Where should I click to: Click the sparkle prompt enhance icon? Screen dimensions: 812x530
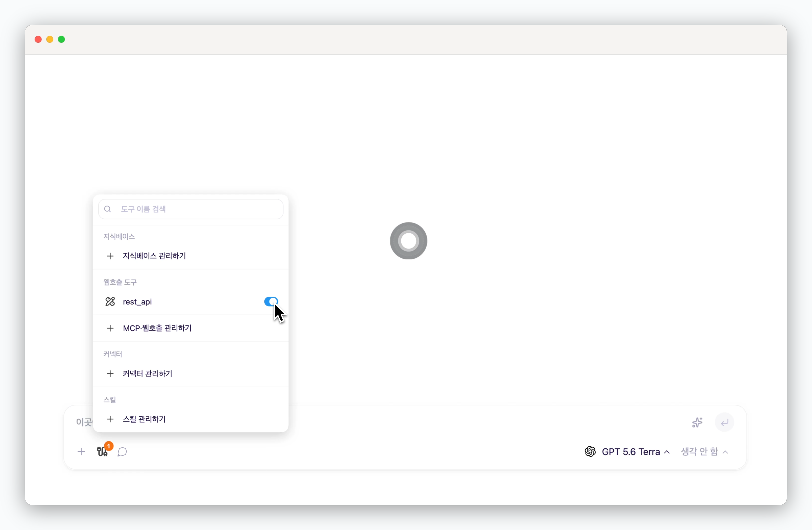click(x=697, y=422)
